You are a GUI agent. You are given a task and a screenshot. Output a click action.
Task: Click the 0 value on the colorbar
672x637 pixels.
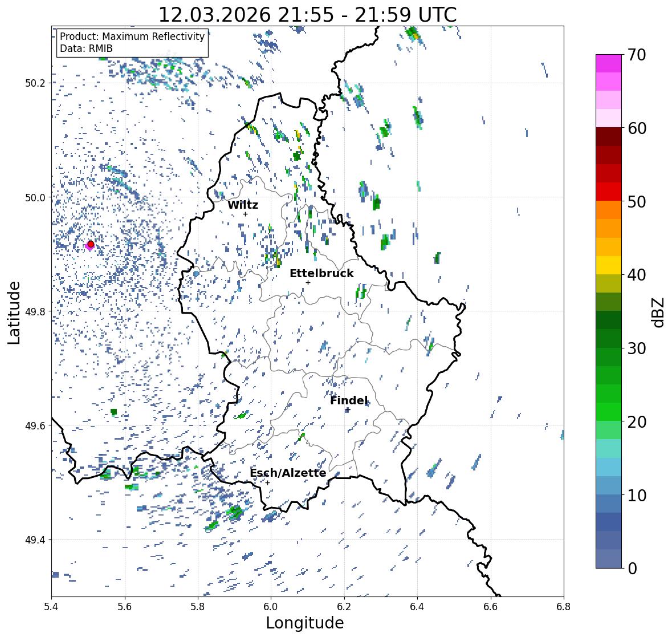(x=632, y=569)
